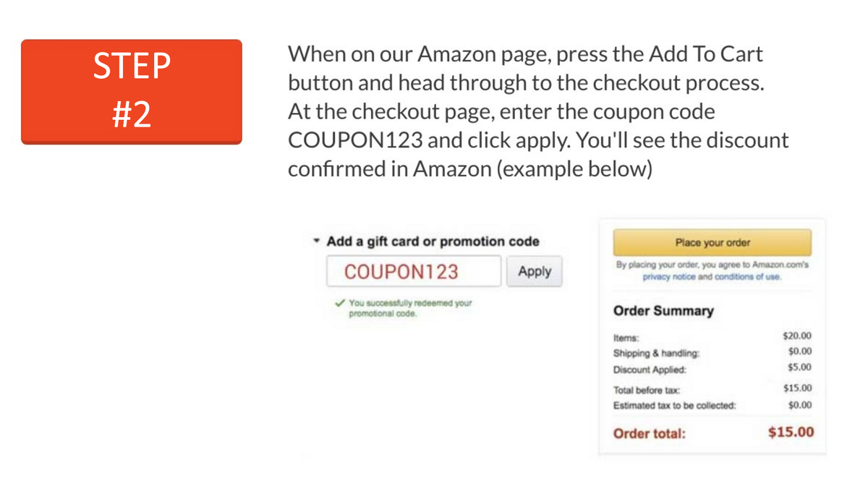Click the instruction paragraph mentioning COUPON123

tap(538, 111)
